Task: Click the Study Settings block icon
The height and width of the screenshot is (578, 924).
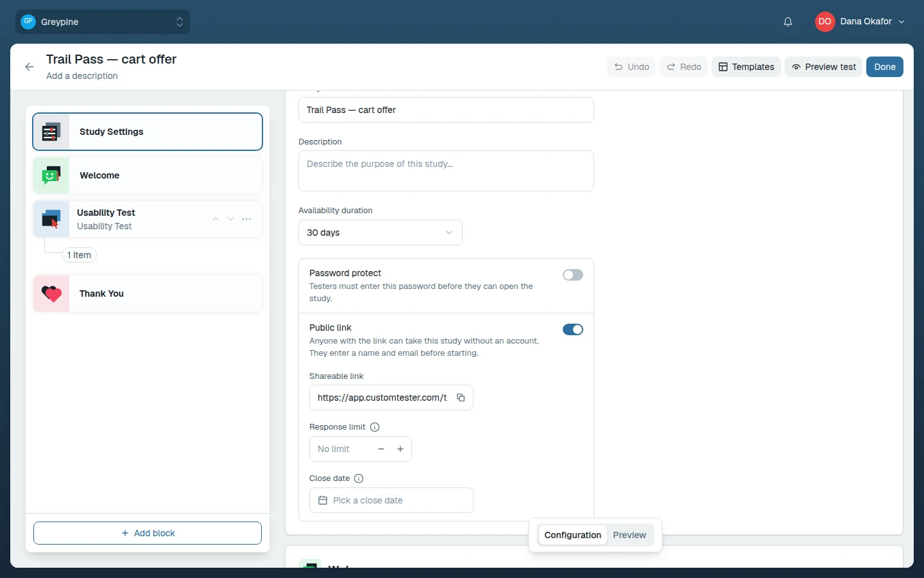Action: [51, 132]
